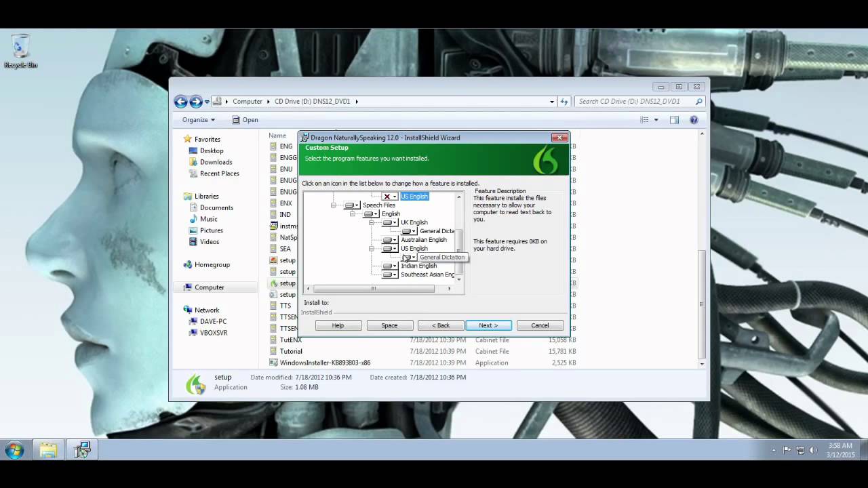
Task: Open Australian English feature install dropdown
Action: pos(390,240)
